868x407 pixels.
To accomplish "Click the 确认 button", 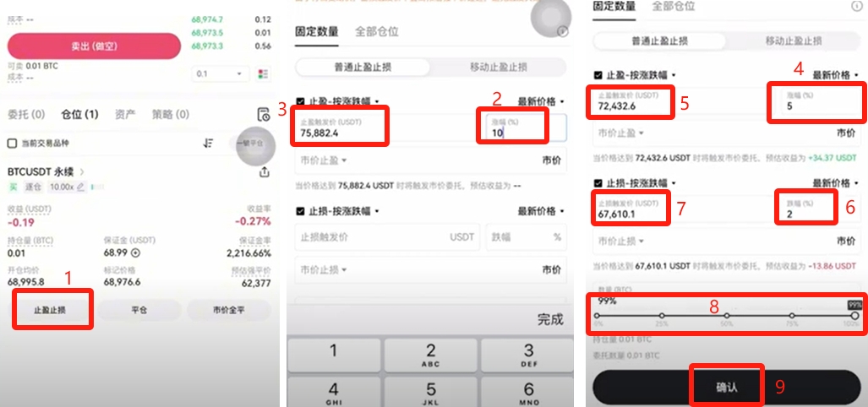I will 726,388.
